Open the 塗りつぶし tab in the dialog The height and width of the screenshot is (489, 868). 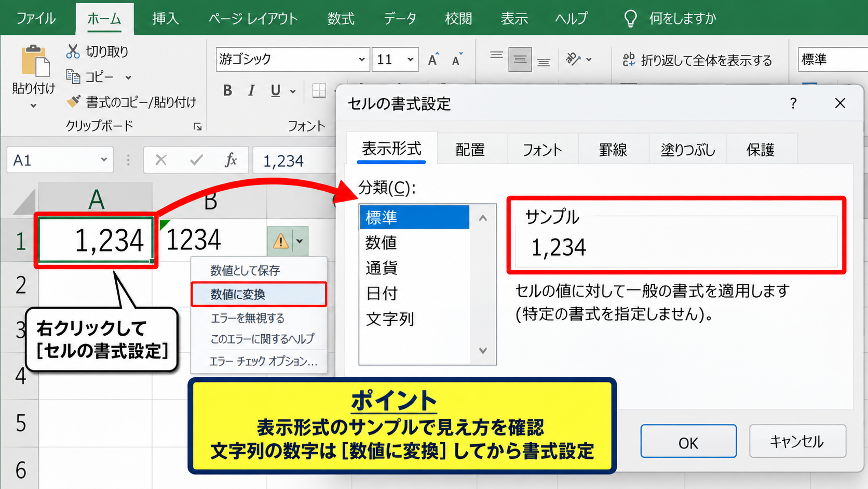[688, 150]
